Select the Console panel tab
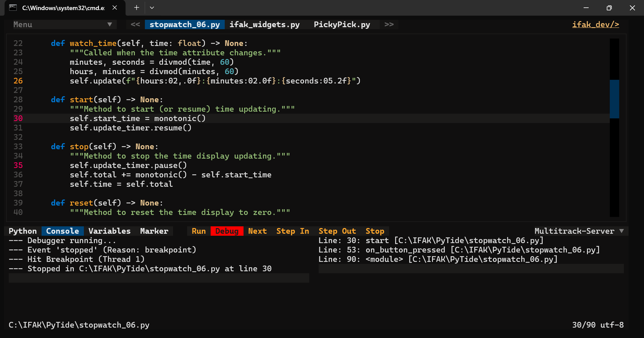 coord(63,231)
